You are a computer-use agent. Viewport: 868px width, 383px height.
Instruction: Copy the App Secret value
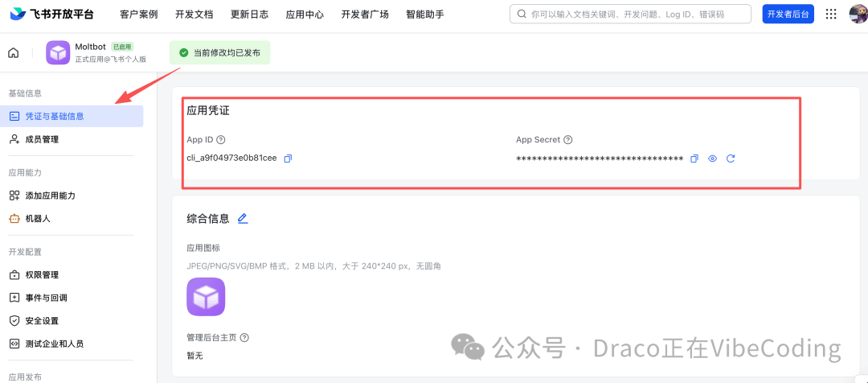coord(694,159)
